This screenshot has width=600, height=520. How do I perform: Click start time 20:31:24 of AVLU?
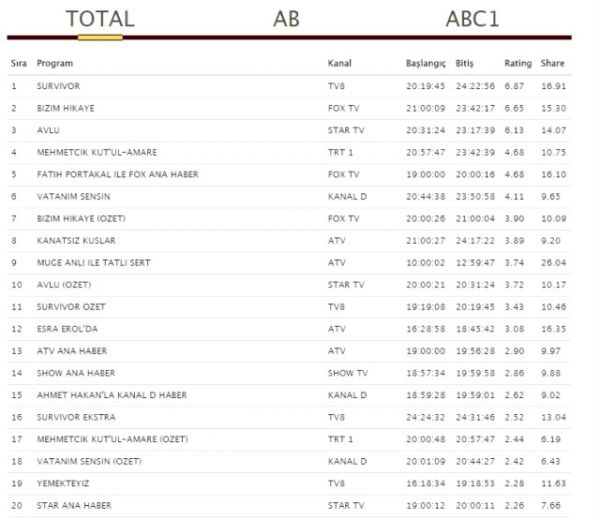click(426, 130)
